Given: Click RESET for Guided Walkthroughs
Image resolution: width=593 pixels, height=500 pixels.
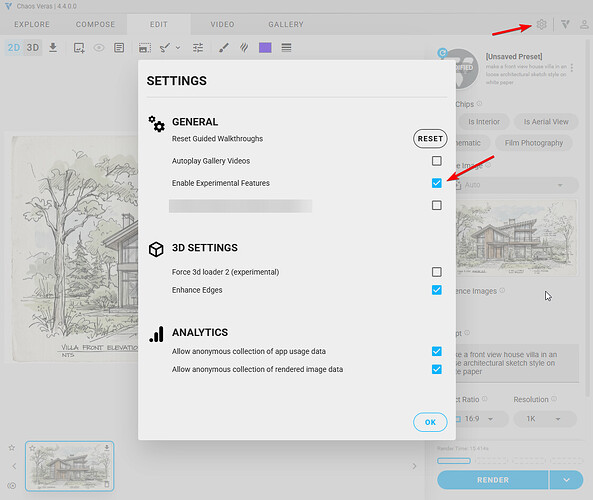Looking at the screenshot, I should point(430,139).
